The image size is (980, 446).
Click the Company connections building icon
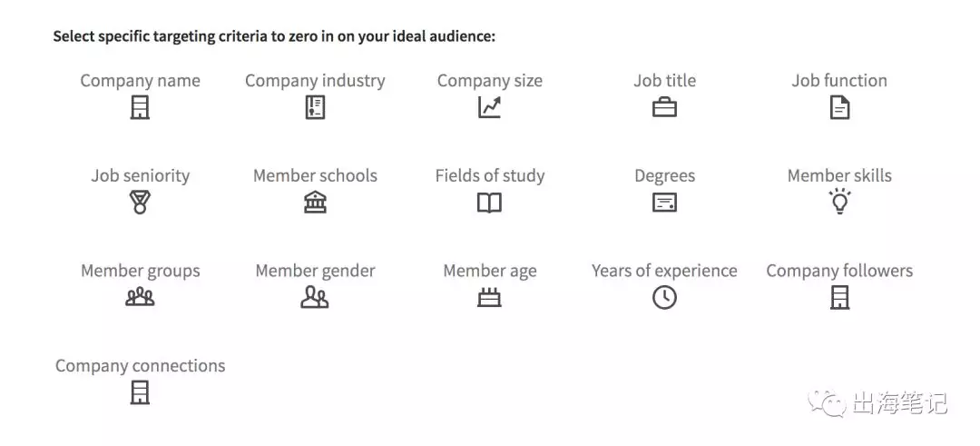click(140, 392)
